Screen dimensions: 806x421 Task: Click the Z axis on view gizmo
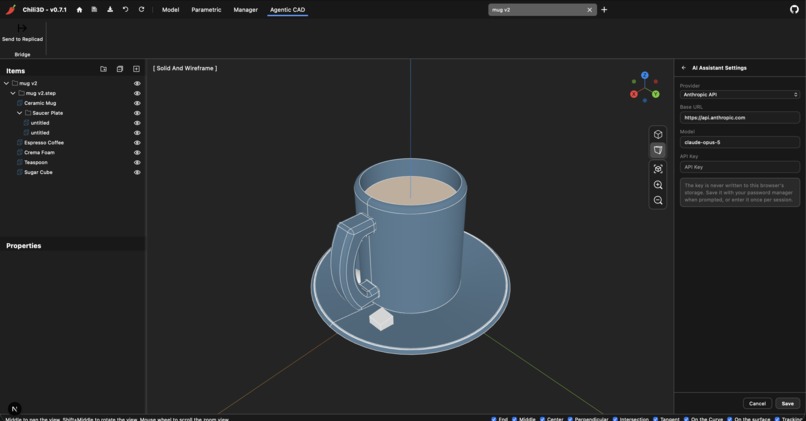[645, 75]
